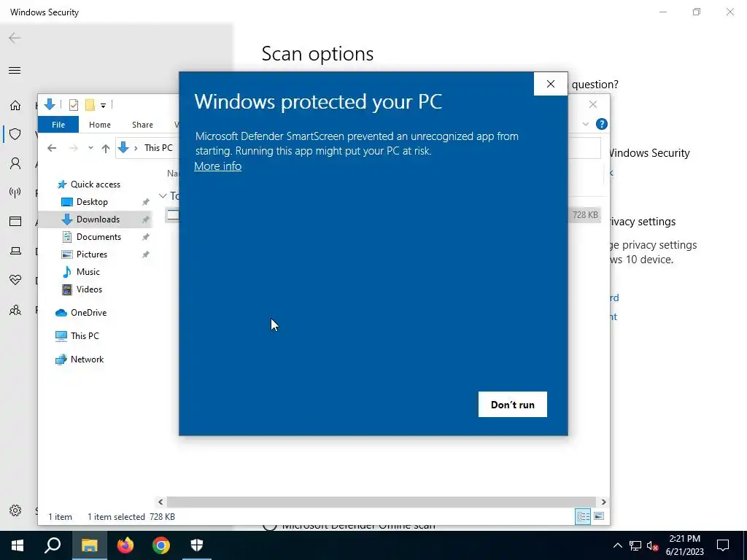Click the Explorer back navigation arrow

pyautogui.click(x=52, y=148)
